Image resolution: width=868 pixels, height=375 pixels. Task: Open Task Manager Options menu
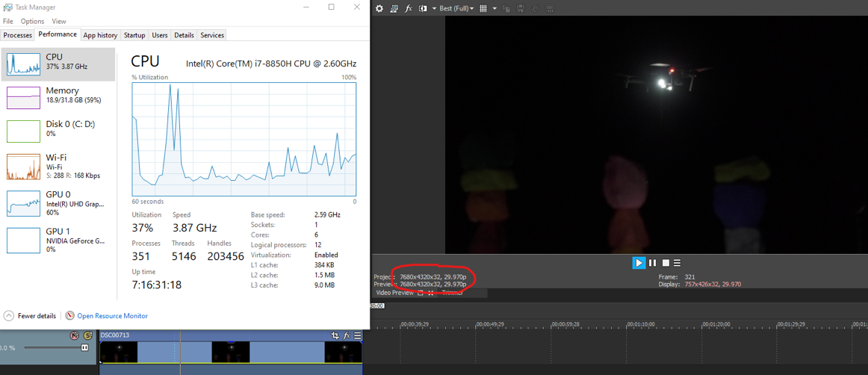(32, 21)
